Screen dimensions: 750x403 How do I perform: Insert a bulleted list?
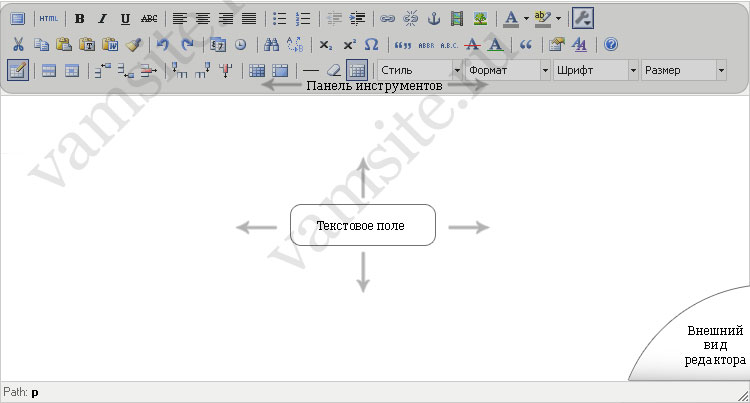click(x=279, y=19)
